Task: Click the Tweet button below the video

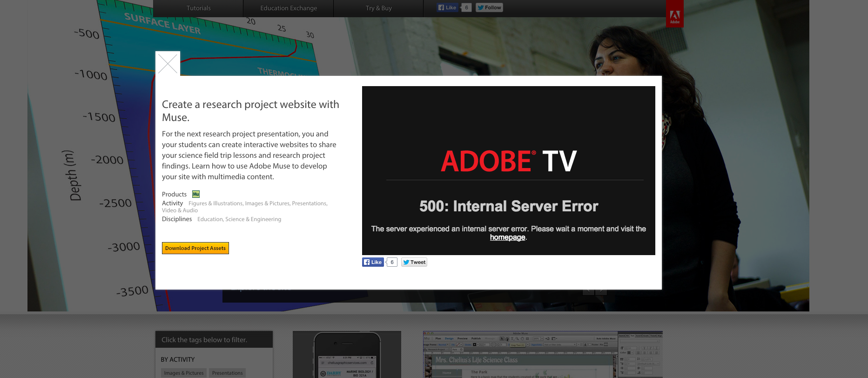Action: pyautogui.click(x=414, y=262)
